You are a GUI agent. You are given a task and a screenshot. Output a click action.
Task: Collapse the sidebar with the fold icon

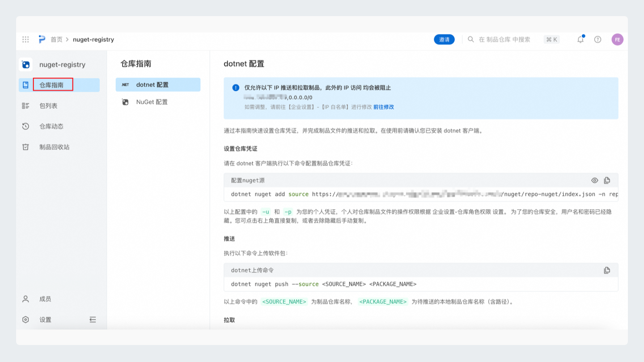[x=93, y=320]
